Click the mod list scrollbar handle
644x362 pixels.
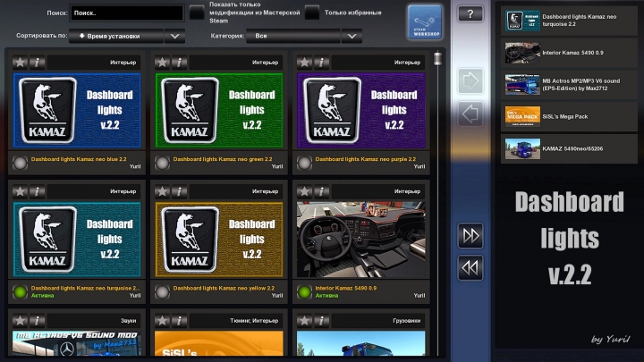[437, 58]
